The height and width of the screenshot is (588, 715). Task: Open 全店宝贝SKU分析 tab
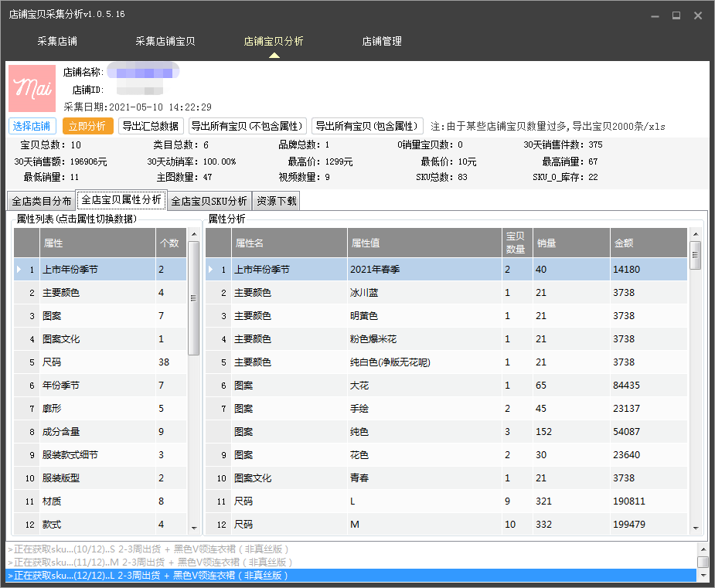[x=209, y=201]
